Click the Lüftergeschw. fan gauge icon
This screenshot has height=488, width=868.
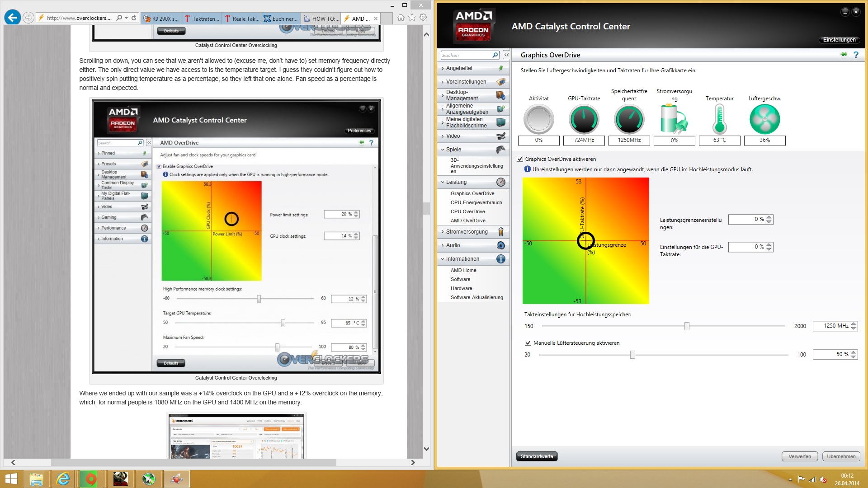tap(764, 119)
